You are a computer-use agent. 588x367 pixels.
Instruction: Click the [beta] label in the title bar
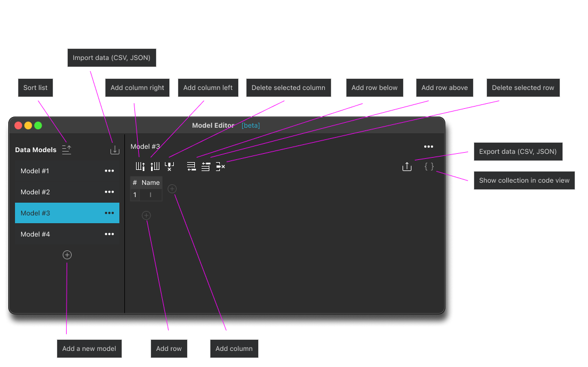coord(250,125)
